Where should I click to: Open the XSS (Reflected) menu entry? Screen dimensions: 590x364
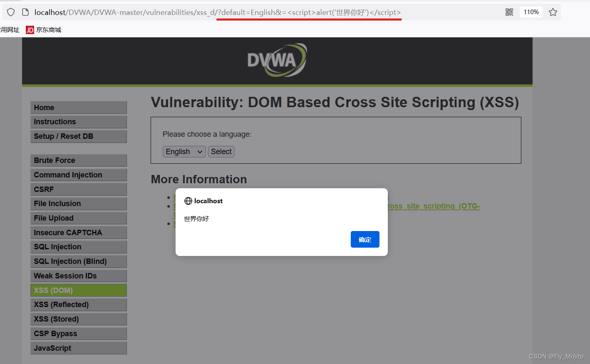tap(78, 305)
